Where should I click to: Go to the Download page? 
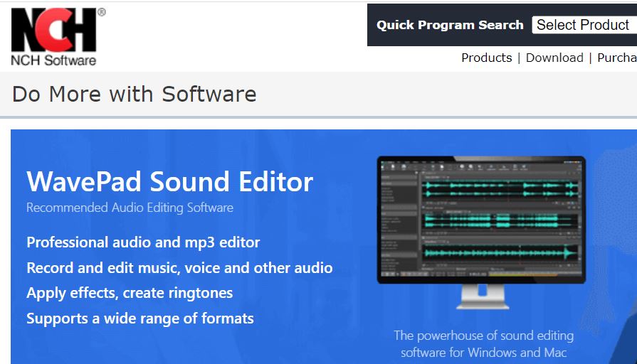tap(554, 58)
